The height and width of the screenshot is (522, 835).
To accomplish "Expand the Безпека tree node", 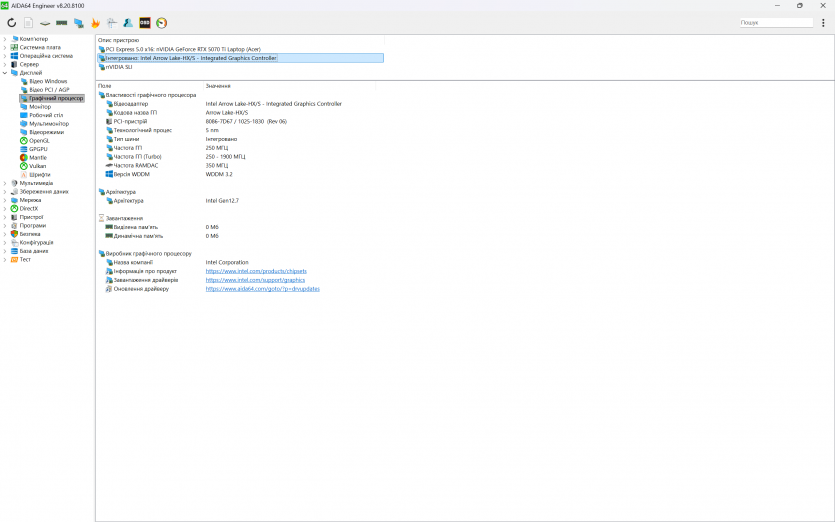I will [x=5, y=234].
